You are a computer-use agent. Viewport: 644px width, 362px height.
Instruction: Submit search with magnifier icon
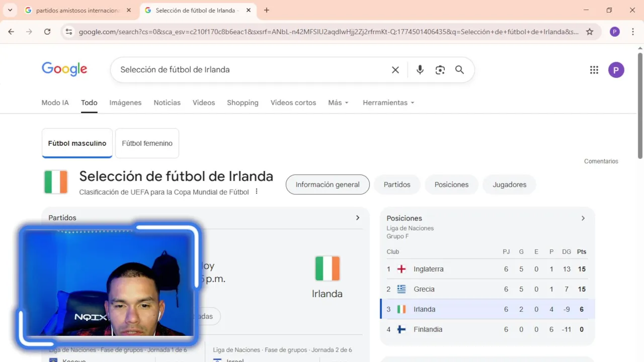pyautogui.click(x=459, y=70)
